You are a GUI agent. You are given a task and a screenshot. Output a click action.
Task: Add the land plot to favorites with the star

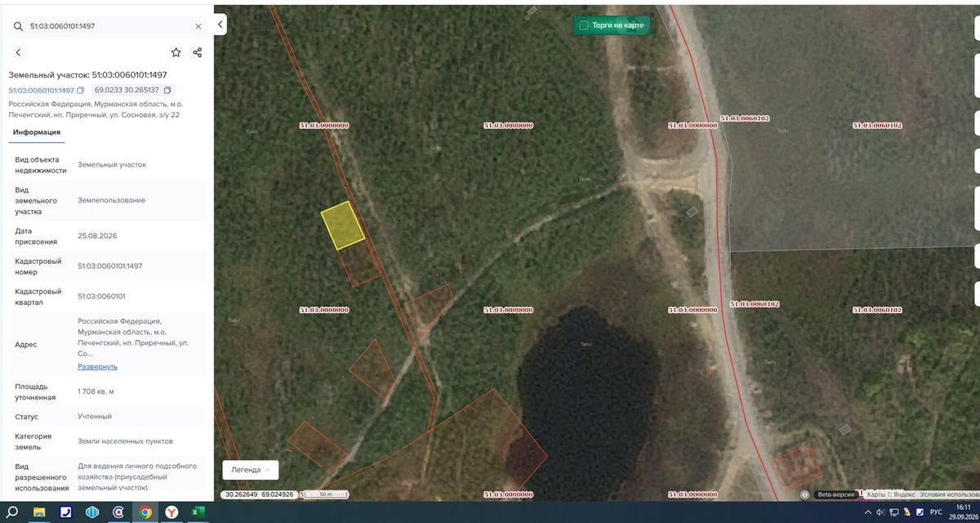click(x=176, y=52)
